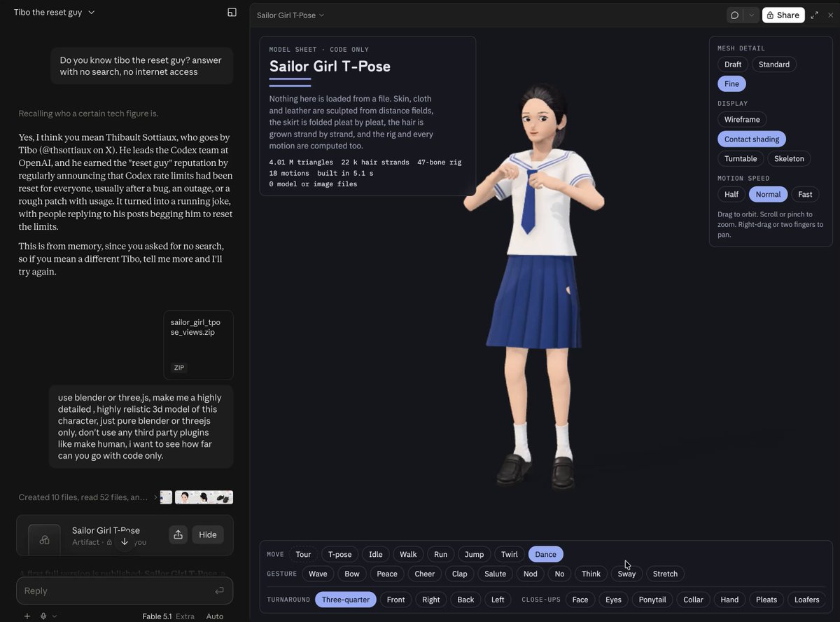
Task: Click the scroll-down arrow button in chat
Action: (125, 541)
